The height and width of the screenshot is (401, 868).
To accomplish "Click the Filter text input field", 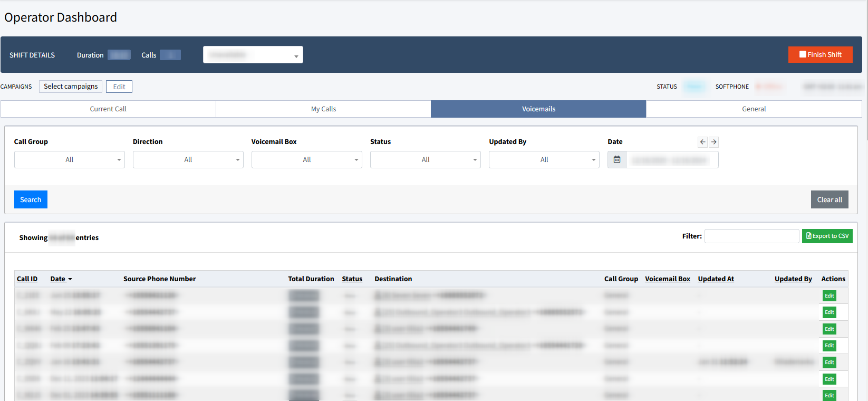I will coord(751,236).
